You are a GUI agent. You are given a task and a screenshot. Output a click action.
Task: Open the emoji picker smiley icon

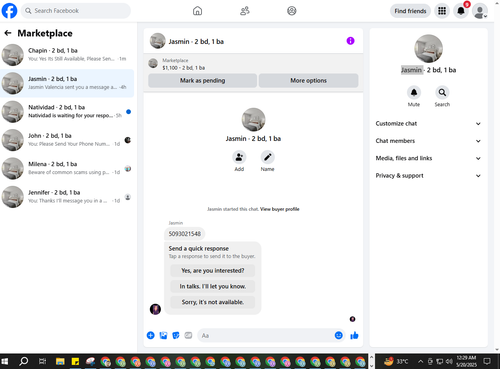pos(338,335)
